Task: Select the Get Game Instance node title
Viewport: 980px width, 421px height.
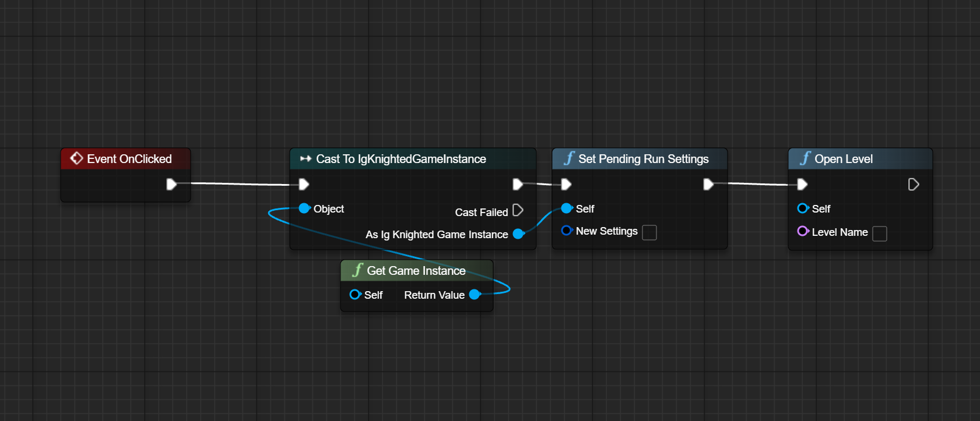Action: point(416,271)
